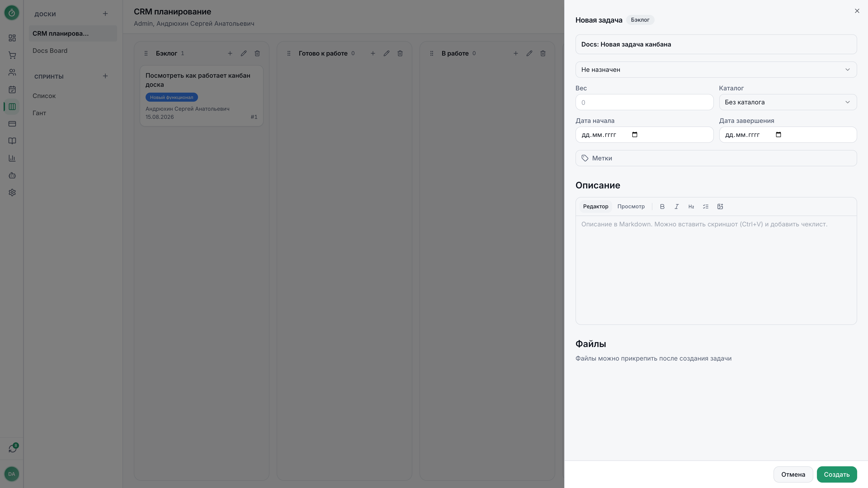Open the Без каталога catalog dropdown
Viewport: 868px width, 488px height.
[788, 102]
